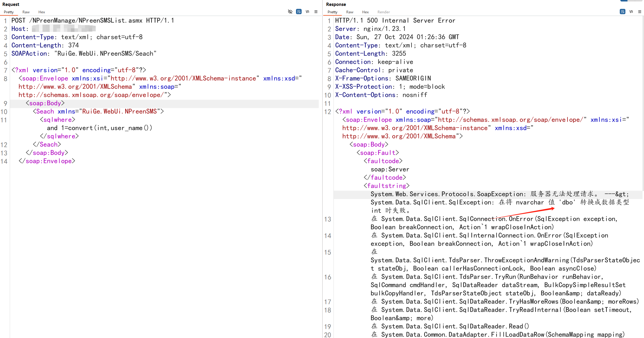This screenshot has height=338, width=644.
Task: Select the Response Pretty tab
Action: (x=332, y=12)
